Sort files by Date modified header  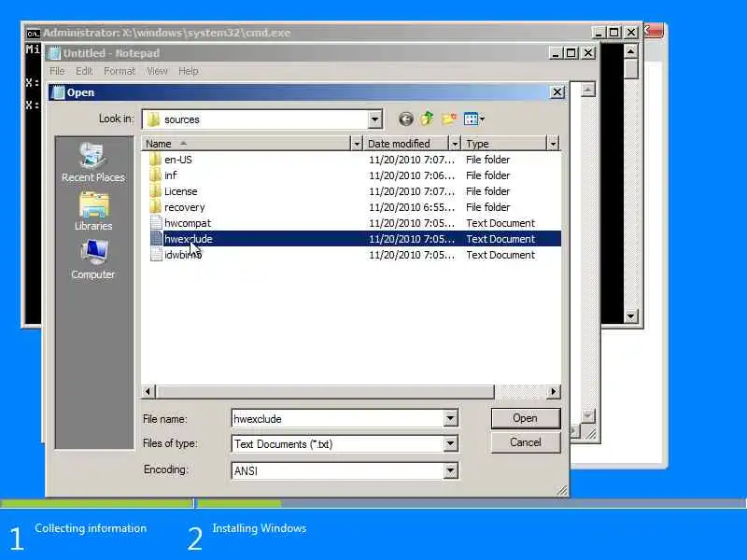click(x=406, y=144)
